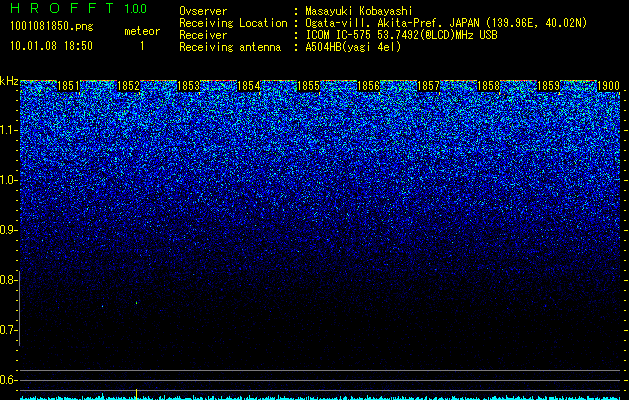
Task: Click the file name 1001081850.png
Action: tap(52, 26)
